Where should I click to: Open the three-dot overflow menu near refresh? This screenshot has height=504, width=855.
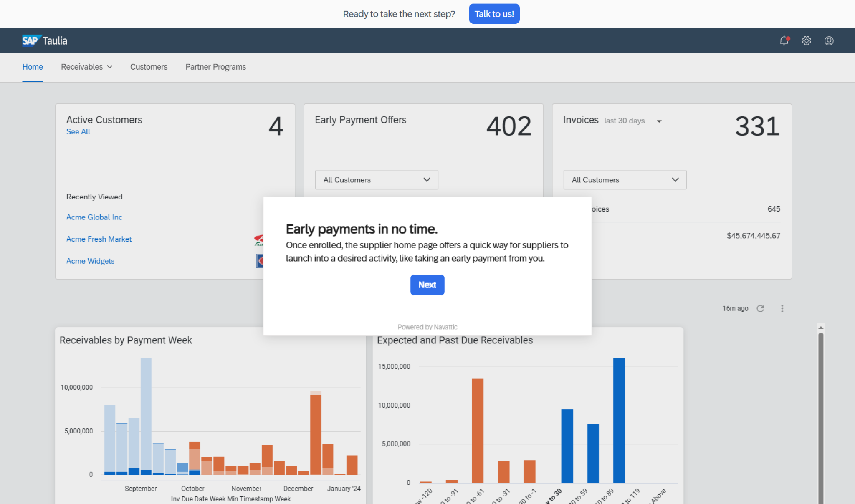point(782,308)
